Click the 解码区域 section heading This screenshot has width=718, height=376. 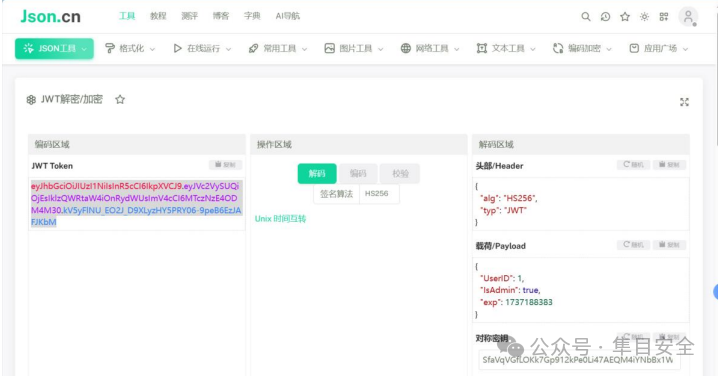496,144
